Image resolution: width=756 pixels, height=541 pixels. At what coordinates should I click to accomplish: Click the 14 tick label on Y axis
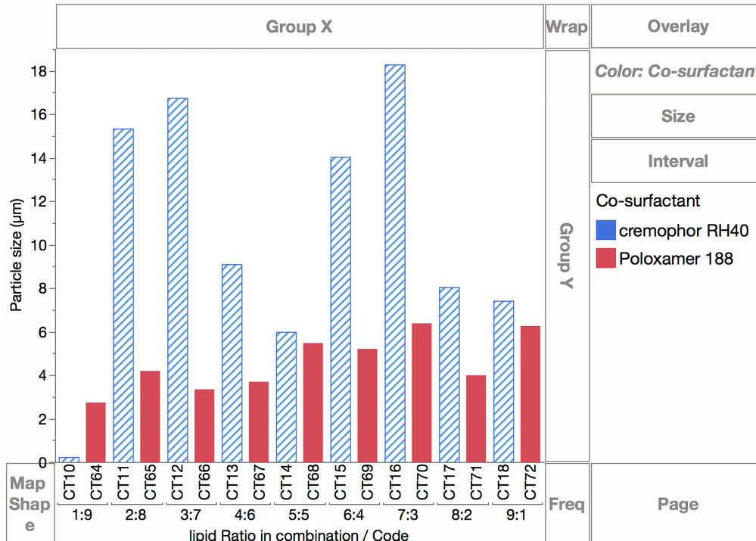(39, 158)
